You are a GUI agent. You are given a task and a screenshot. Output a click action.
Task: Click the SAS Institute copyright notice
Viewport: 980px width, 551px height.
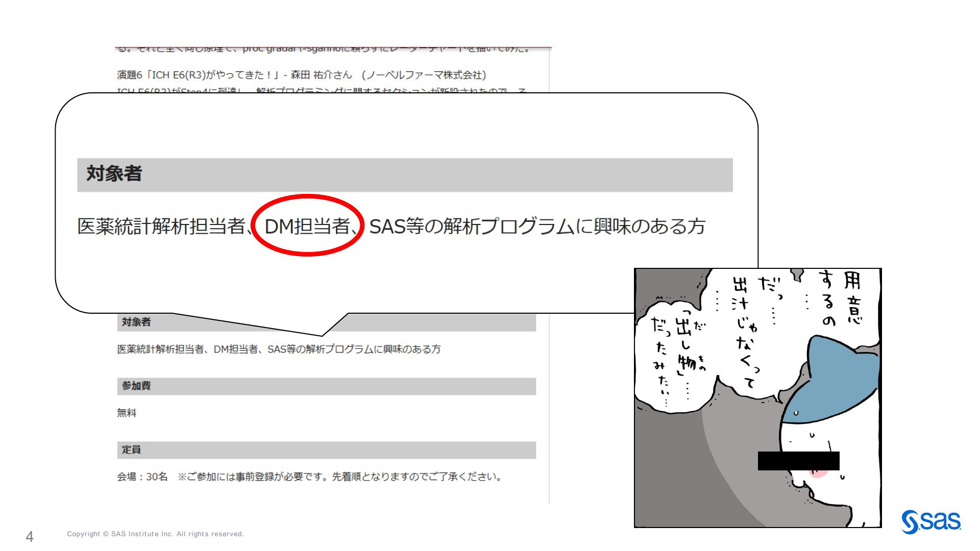[x=156, y=534]
